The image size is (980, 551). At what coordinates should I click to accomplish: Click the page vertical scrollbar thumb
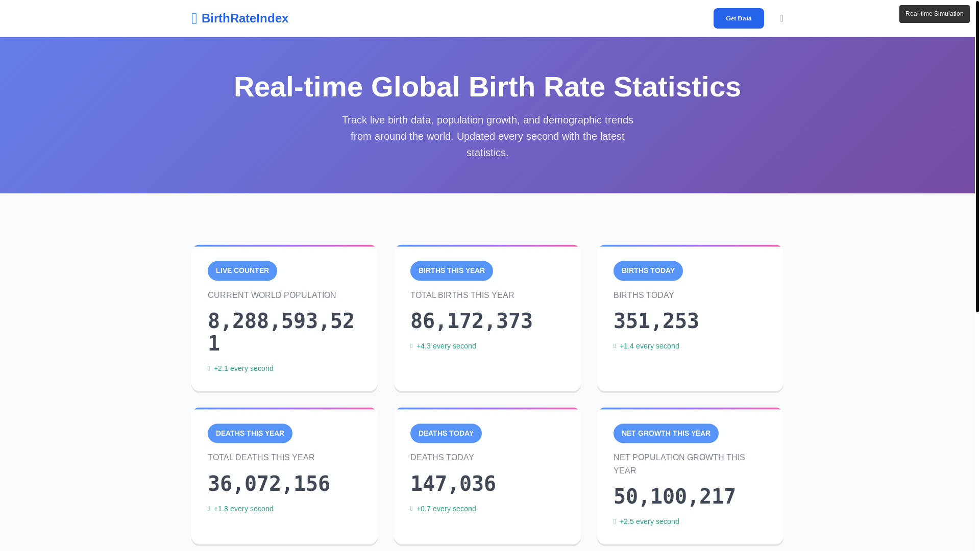click(x=977, y=156)
